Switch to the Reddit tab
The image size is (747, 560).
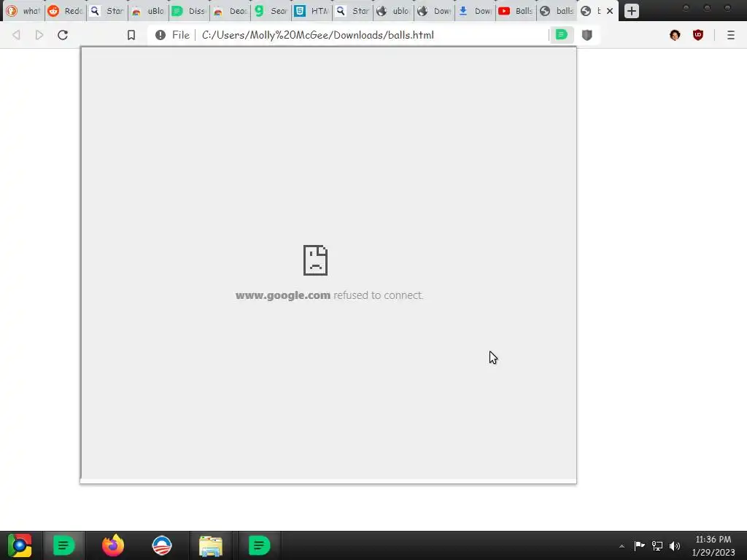pyautogui.click(x=65, y=11)
